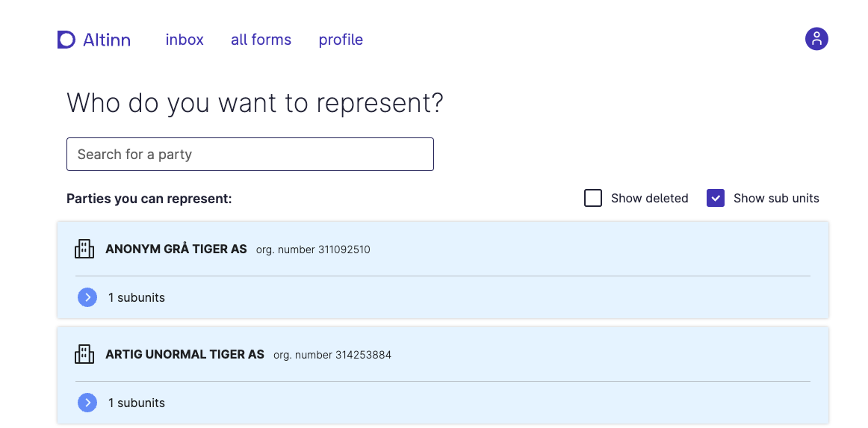Click building icon for ANONYM GRÅ TIGER AS
This screenshot has width=868, height=428.
point(84,249)
